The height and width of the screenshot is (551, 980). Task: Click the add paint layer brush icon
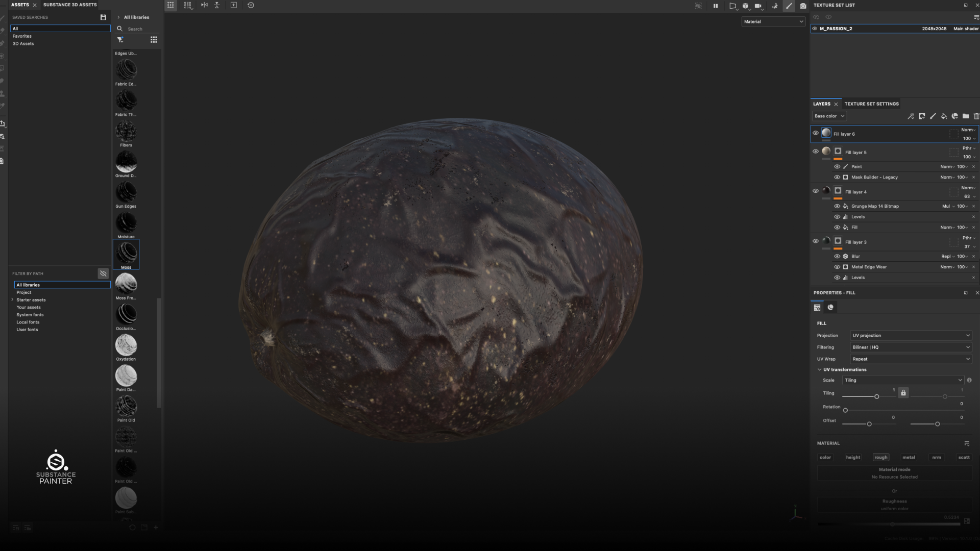[x=933, y=116]
